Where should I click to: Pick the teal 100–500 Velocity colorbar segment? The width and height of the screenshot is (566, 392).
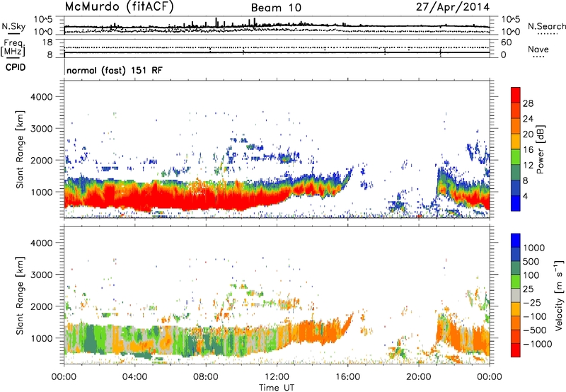tap(516, 268)
